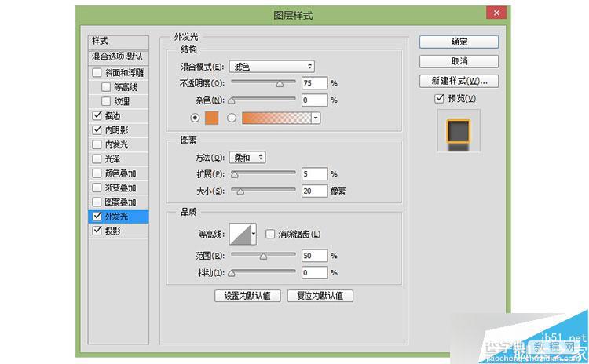The width and height of the screenshot is (589, 364).
Task: Click the 不透明度 slider handle
Action: click(280, 84)
